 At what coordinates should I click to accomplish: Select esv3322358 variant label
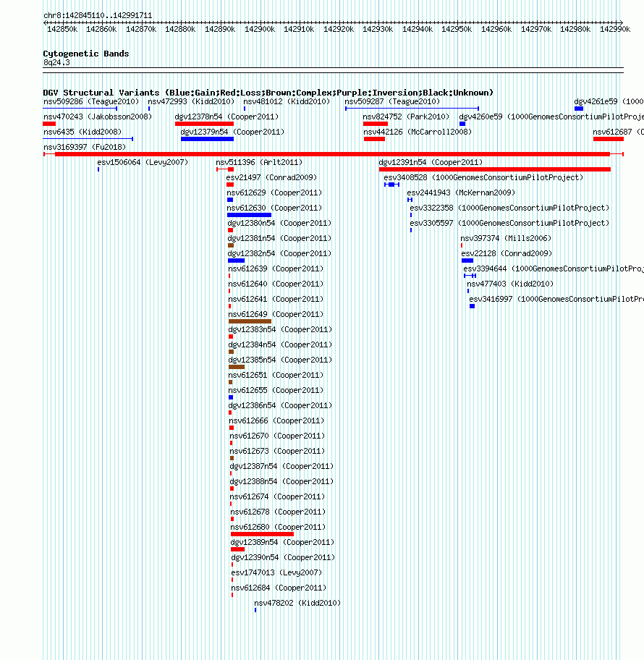click(509, 208)
